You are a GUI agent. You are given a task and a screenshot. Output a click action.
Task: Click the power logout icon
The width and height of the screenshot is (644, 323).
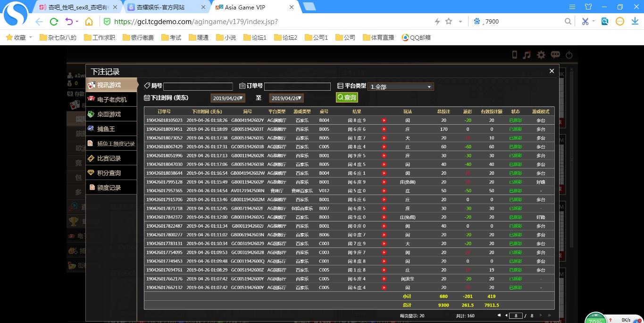tap(569, 55)
